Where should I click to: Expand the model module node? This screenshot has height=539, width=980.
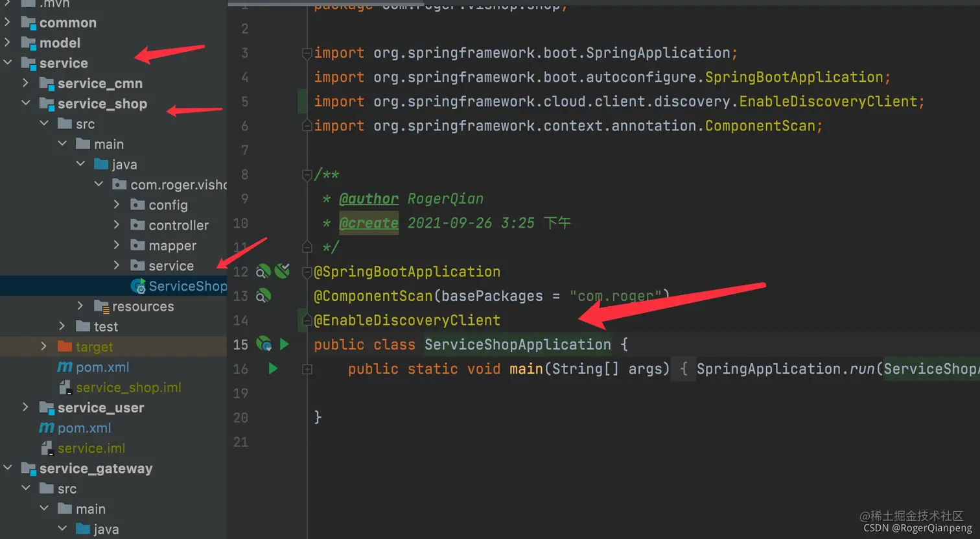click(x=7, y=43)
